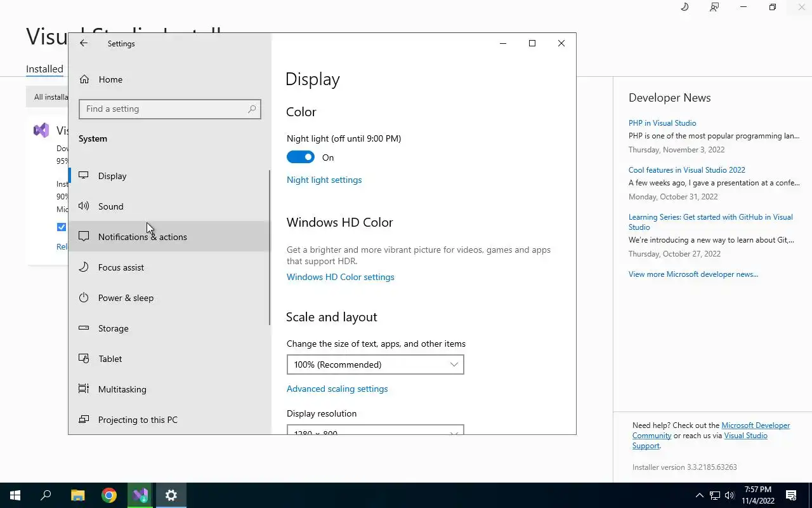Open the Installed tab in Visual Studio Installer
This screenshot has width=812, height=508.
coord(44,69)
